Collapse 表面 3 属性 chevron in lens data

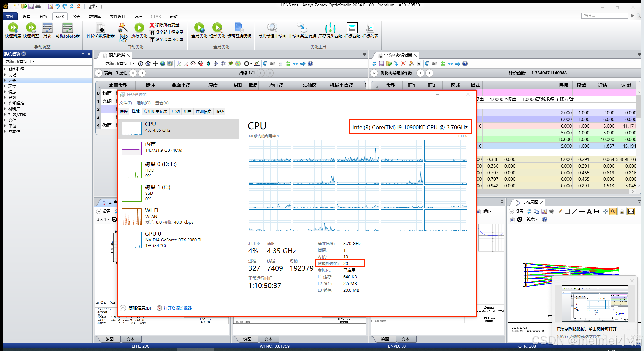click(99, 73)
